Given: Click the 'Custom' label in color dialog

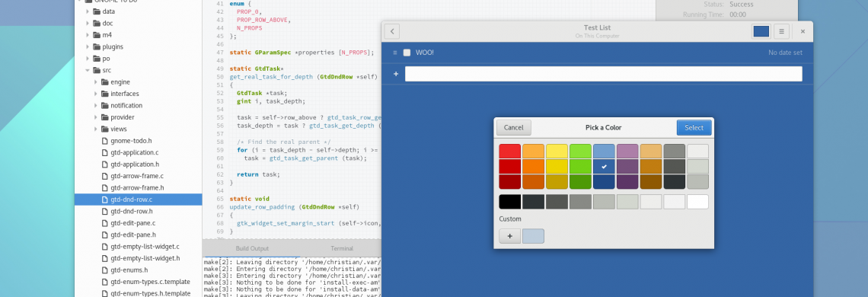Looking at the screenshot, I should point(510,219).
